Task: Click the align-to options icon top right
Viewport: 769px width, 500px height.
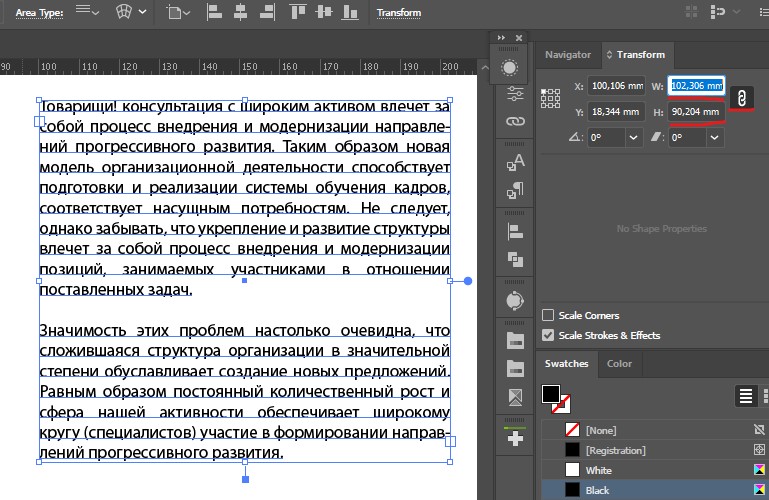Action: point(718,11)
